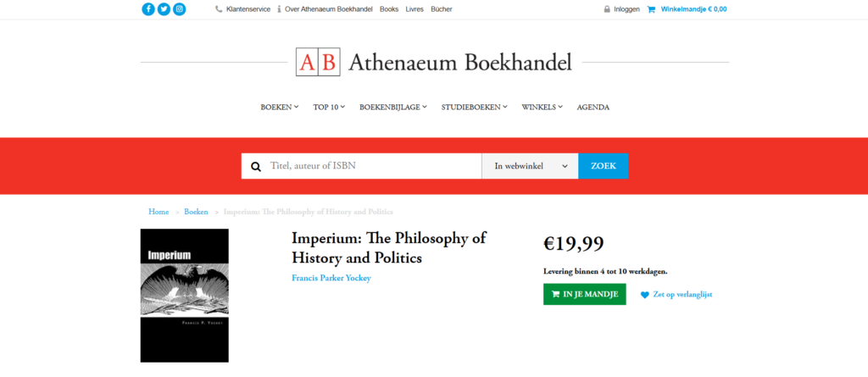The image size is (868, 377).
Task: Click the AB Athenaeum Boekhandel logo
Action: pos(434,62)
